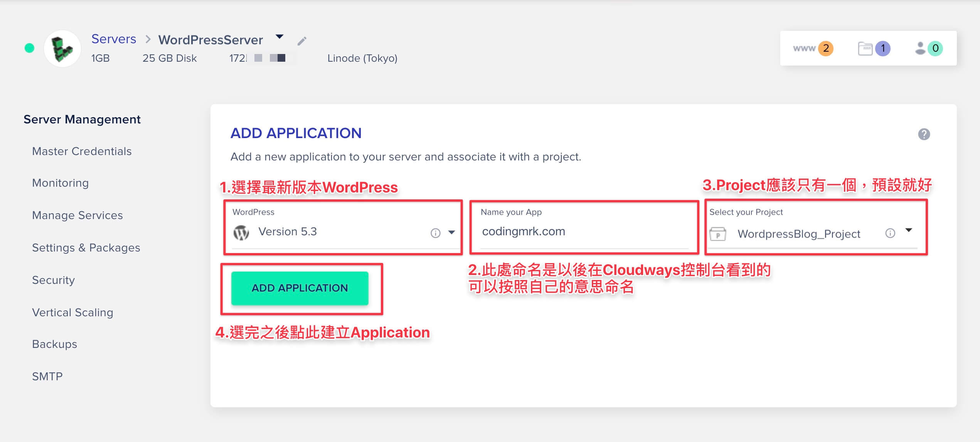
Task: Click the 25 GB Disk label
Action: (170, 58)
